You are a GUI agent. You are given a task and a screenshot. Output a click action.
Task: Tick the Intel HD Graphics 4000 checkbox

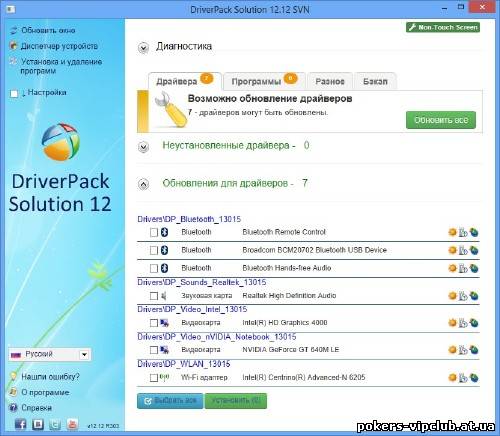[154, 323]
